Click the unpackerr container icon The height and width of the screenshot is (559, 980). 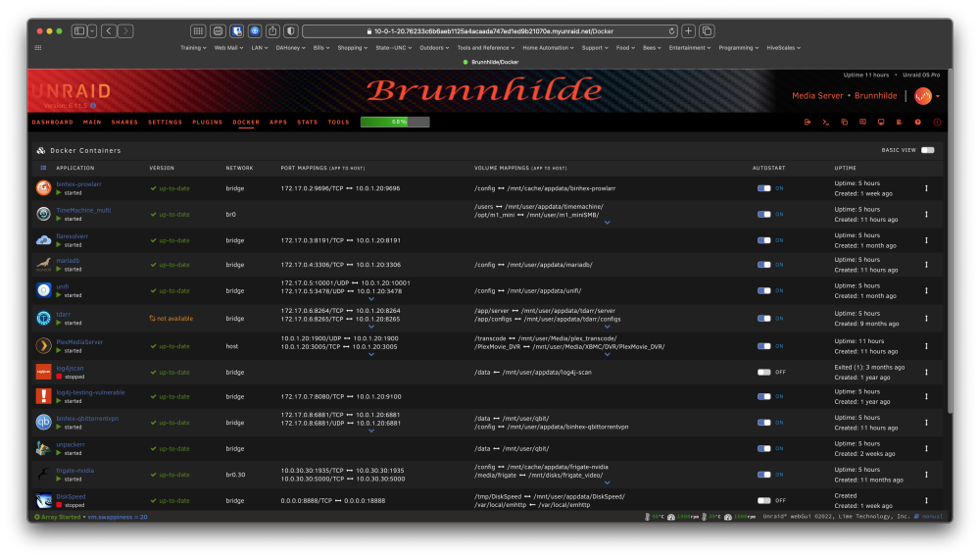(x=43, y=448)
